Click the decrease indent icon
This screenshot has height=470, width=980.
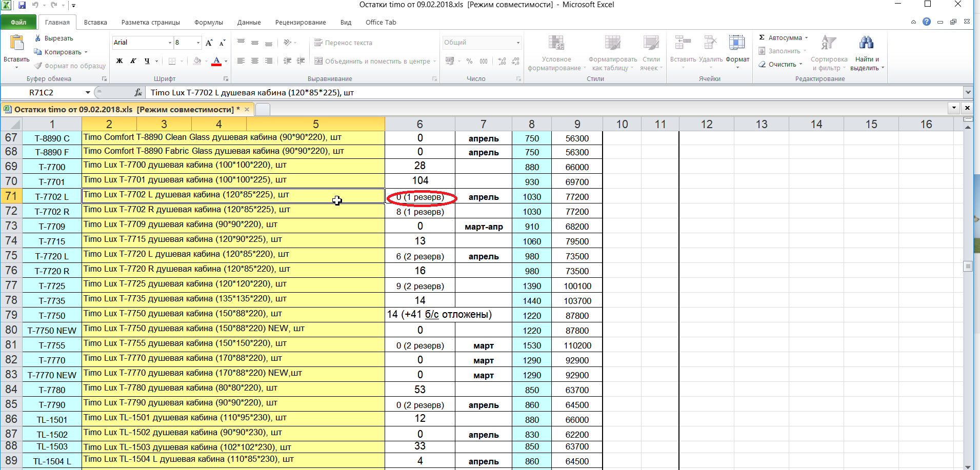coord(287,61)
